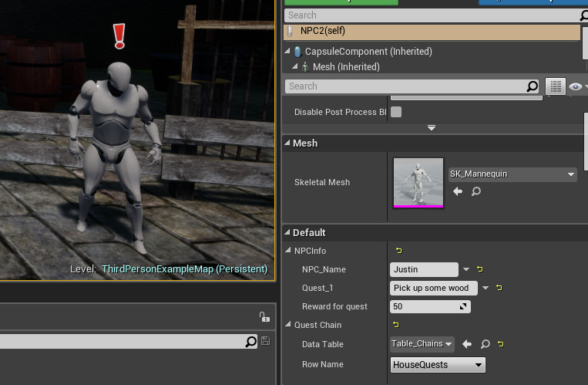The width and height of the screenshot is (588, 385).
Task: Reset NPC_Name to default
Action: tap(479, 269)
